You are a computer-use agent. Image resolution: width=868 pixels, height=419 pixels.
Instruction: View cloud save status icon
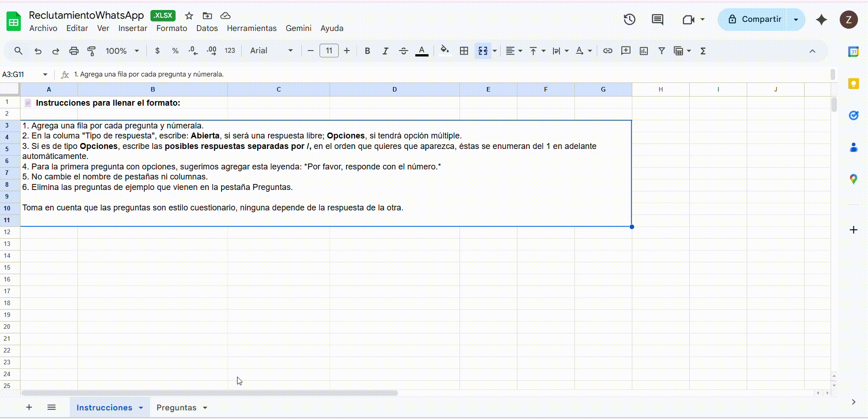(225, 16)
